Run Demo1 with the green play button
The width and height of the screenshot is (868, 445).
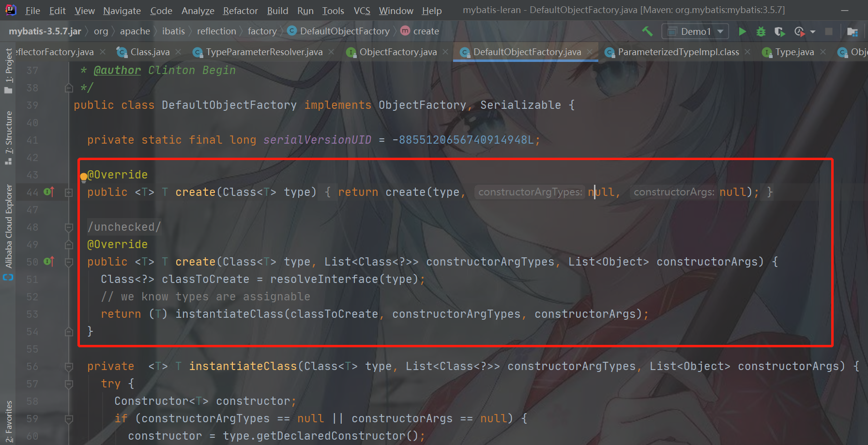click(x=742, y=31)
